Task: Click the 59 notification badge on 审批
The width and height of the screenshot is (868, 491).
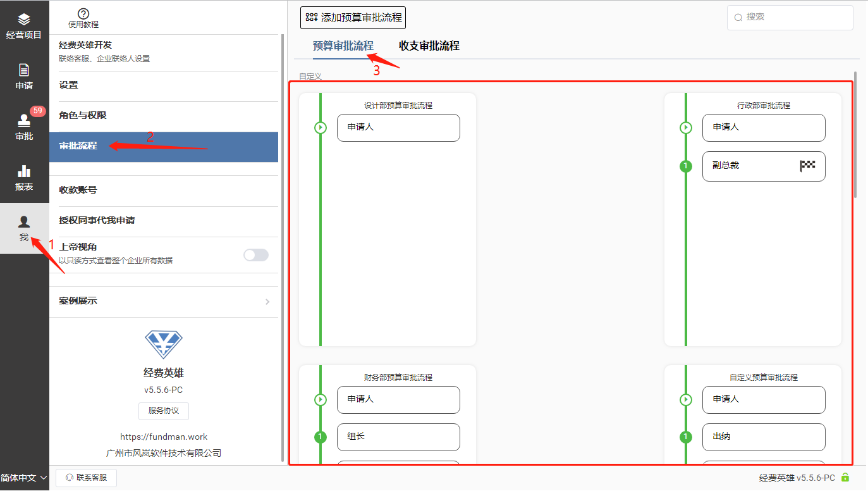Action: (38, 111)
